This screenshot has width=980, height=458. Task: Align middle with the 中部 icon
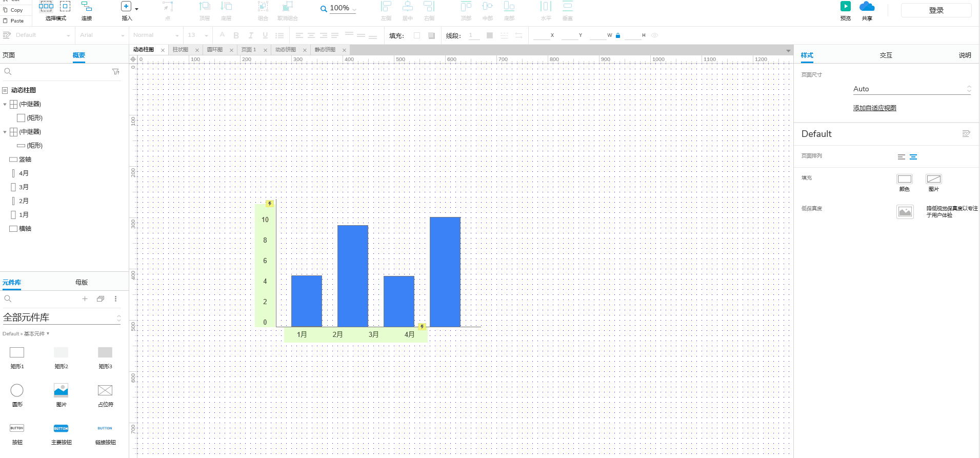(488, 7)
